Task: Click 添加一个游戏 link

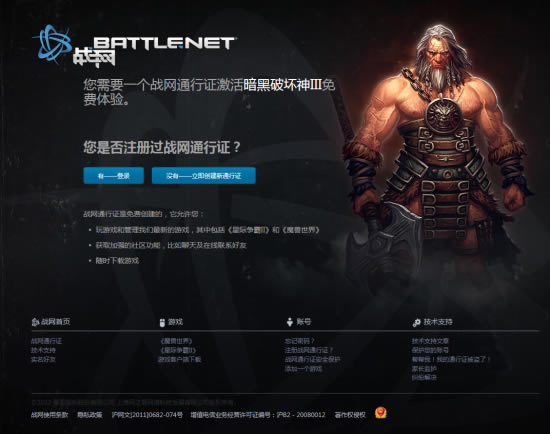Action: 303,369
